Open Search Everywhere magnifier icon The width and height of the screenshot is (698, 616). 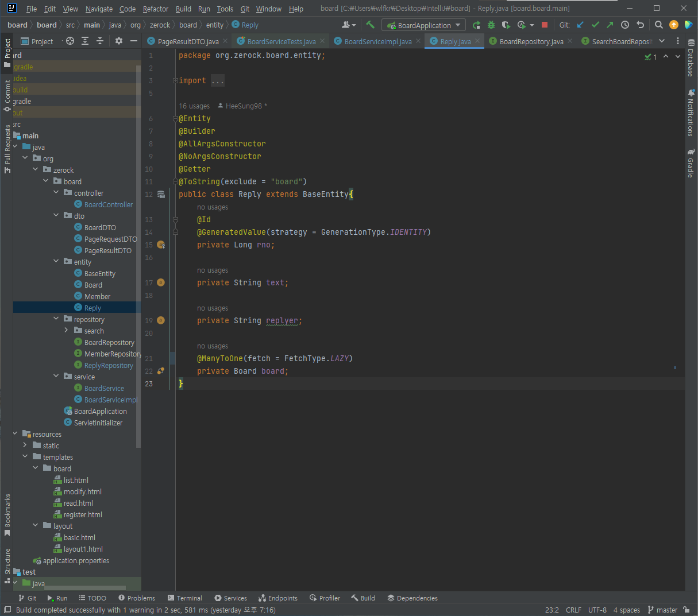[x=659, y=25]
